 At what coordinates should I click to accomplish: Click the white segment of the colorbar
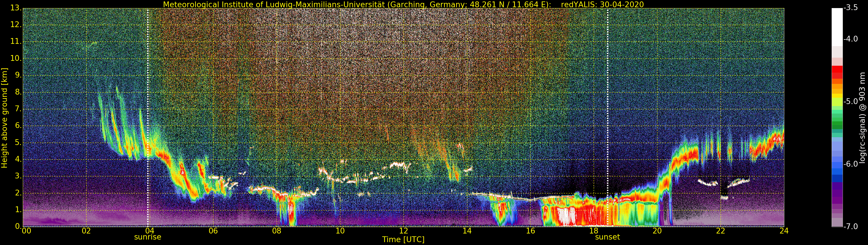[837, 27]
